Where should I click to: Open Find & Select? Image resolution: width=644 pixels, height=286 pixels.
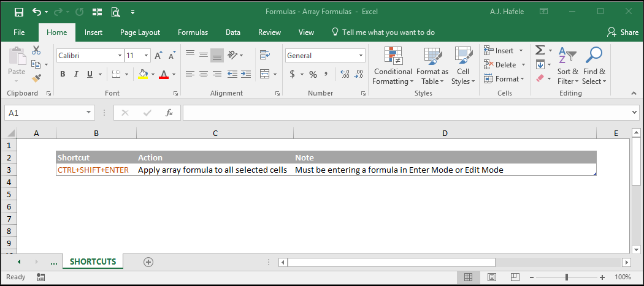[594, 66]
